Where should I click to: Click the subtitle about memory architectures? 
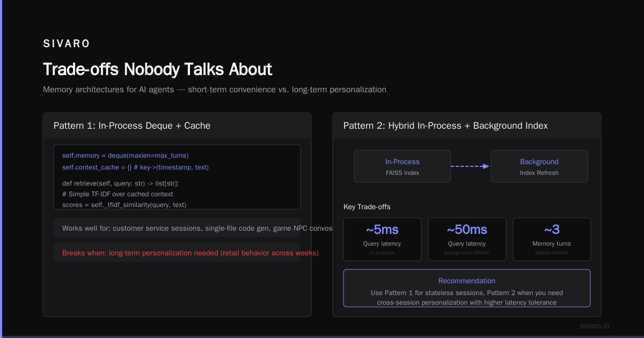click(215, 90)
